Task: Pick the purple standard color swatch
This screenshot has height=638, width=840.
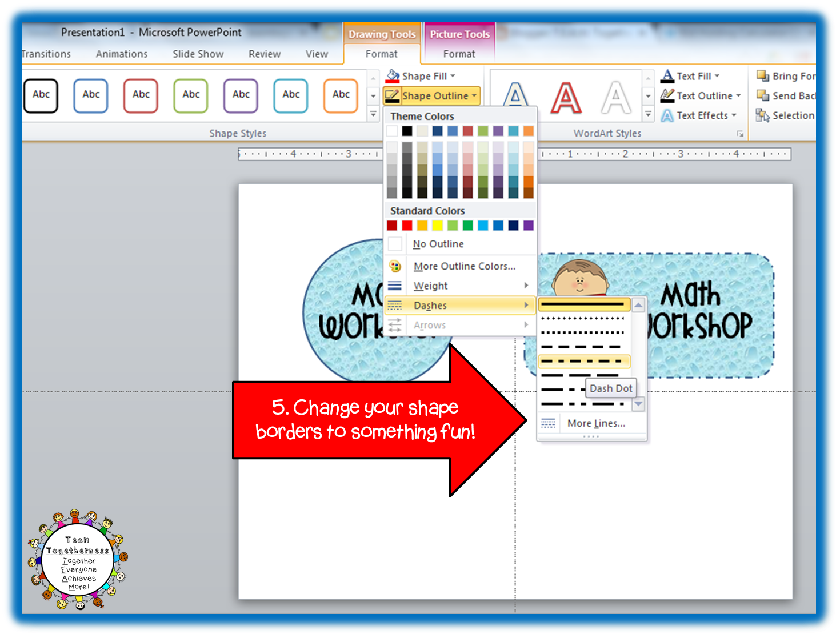Action: [529, 226]
